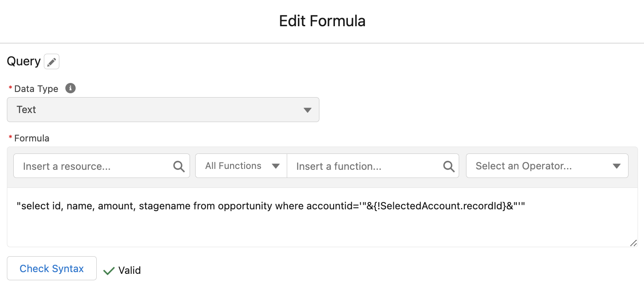Expand the All Functions dropdown
The width and height of the screenshot is (644, 288).
coord(241,165)
